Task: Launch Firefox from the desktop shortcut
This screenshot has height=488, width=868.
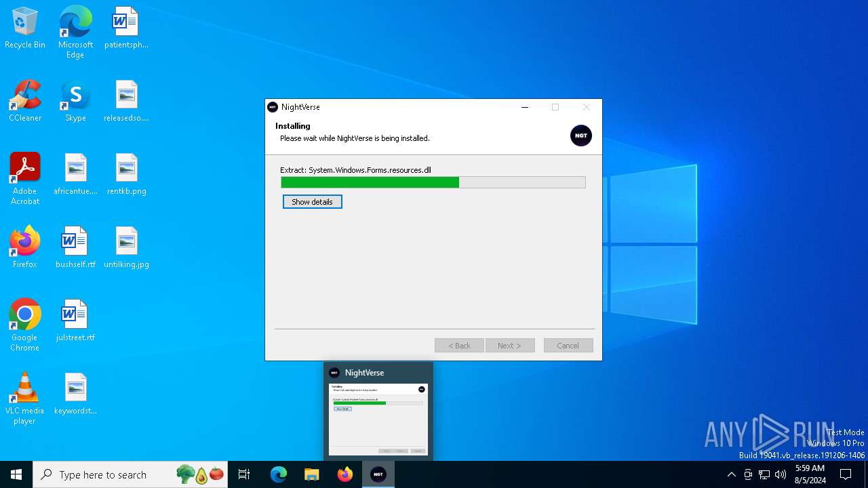Action: tap(25, 247)
